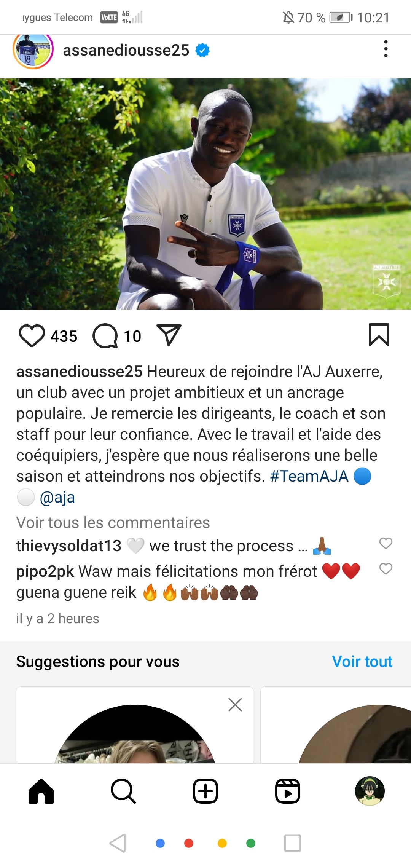Tap Android back navigation triangle
This screenshot has width=411, height=868.
tap(118, 843)
